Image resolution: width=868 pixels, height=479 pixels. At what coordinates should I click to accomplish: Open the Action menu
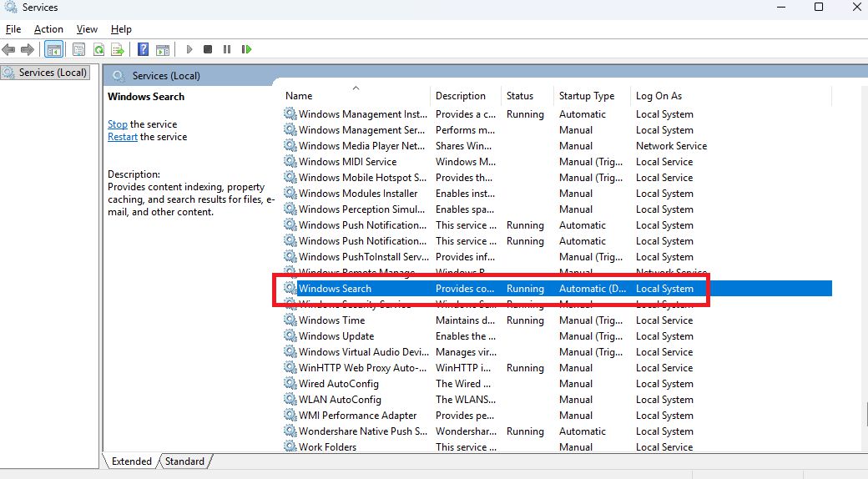point(48,29)
